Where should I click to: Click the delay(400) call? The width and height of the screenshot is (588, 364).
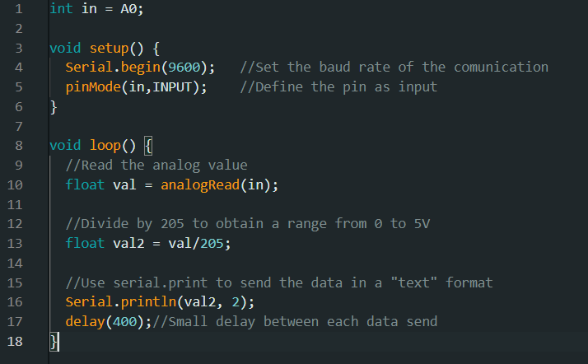point(105,322)
